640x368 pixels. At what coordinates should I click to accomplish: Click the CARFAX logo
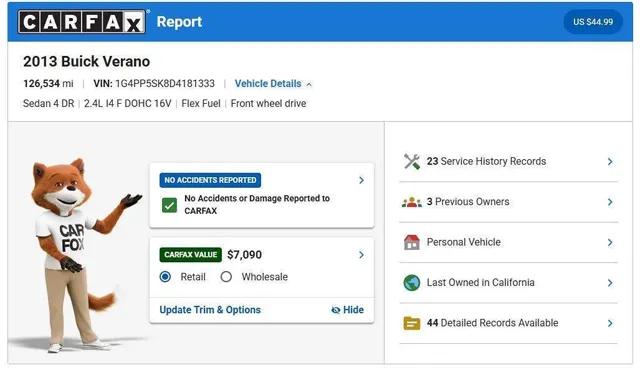(82, 22)
